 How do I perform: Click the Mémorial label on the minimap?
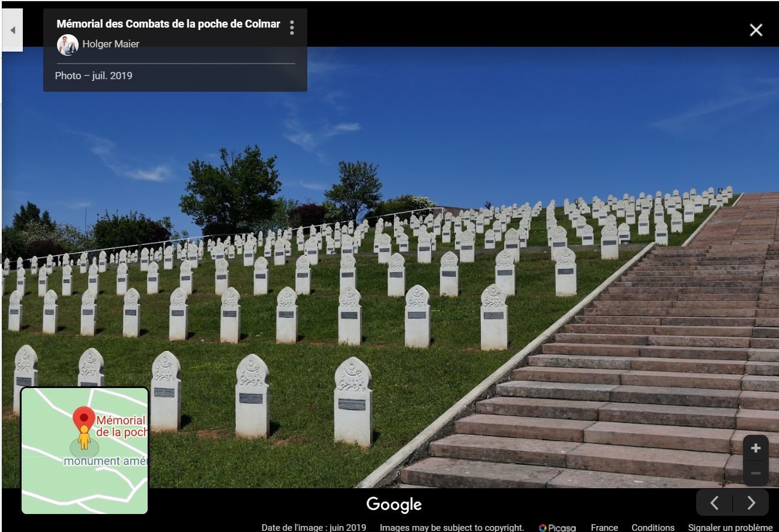pyautogui.click(x=122, y=426)
